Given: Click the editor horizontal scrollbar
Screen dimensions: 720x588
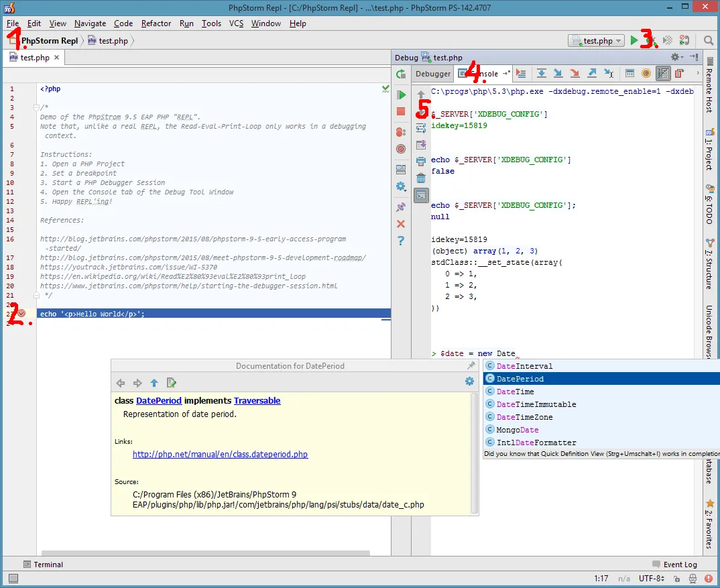Looking at the screenshot, I should pyautogui.click(x=205, y=554).
